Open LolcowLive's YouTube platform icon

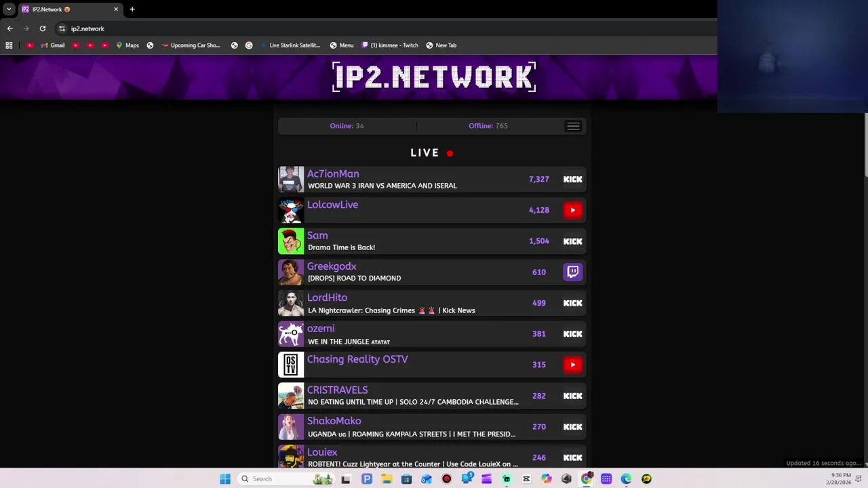[x=572, y=210]
